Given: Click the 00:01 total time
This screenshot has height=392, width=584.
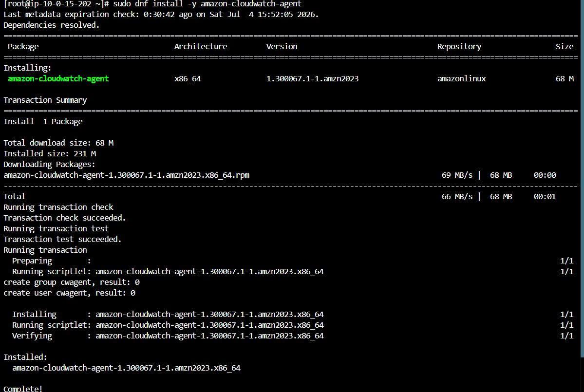Looking at the screenshot, I should click(x=545, y=197).
